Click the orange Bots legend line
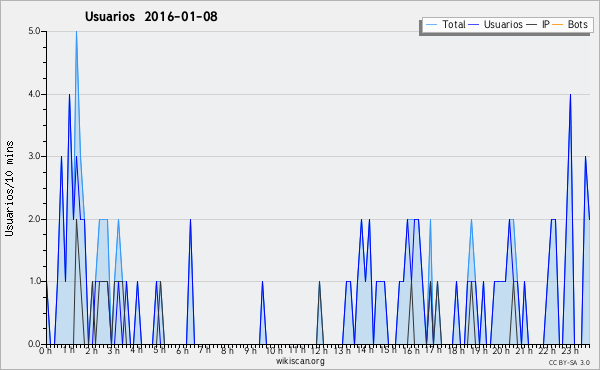The width and height of the screenshot is (600, 370). (558, 25)
